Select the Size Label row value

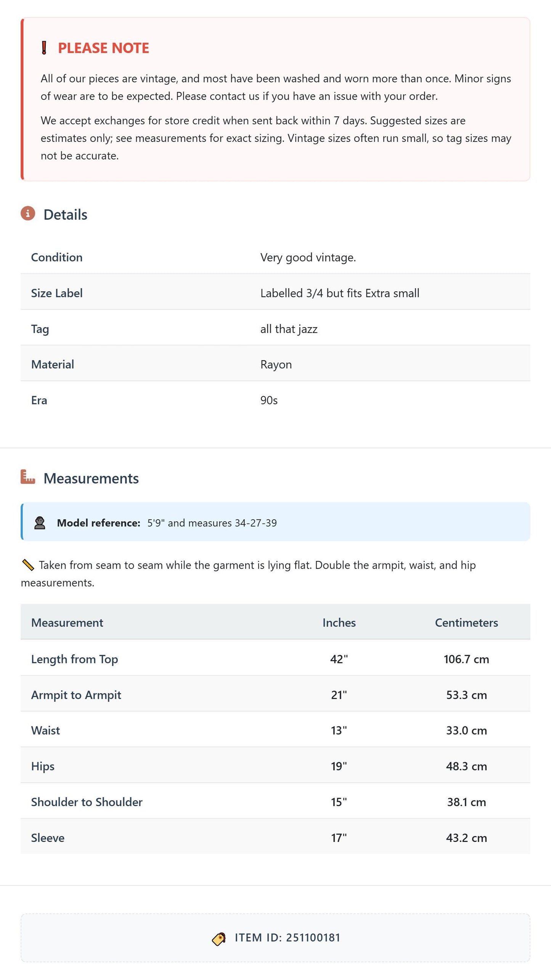point(340,293)
